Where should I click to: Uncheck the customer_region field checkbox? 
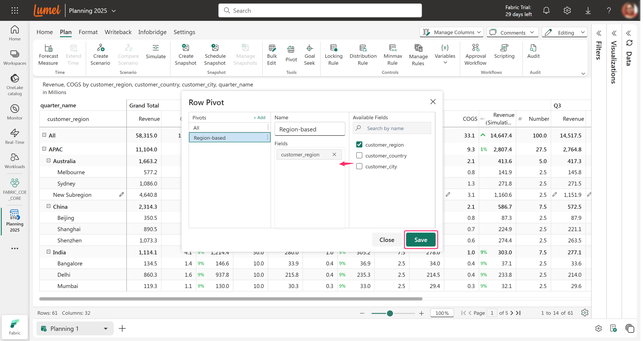pos(359,144)
